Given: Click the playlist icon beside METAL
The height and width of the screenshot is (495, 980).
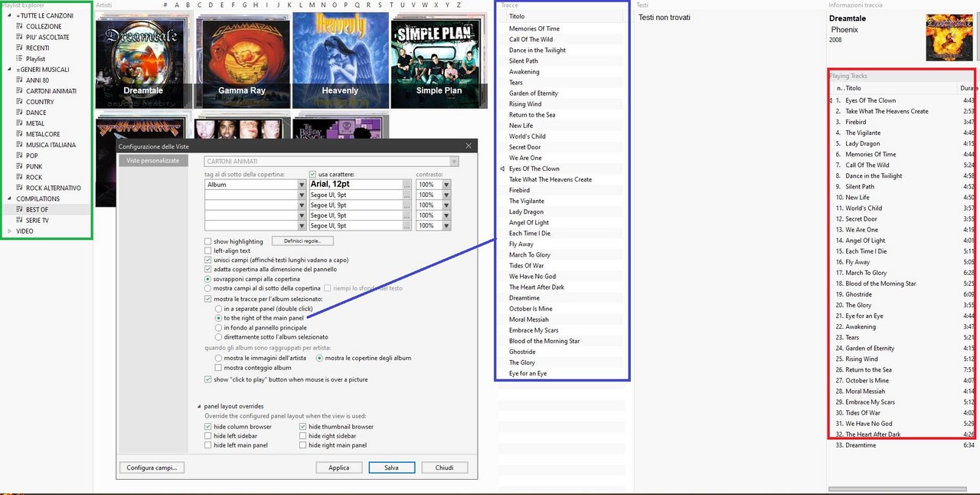Looking at the screenshot, I should 19,123.
